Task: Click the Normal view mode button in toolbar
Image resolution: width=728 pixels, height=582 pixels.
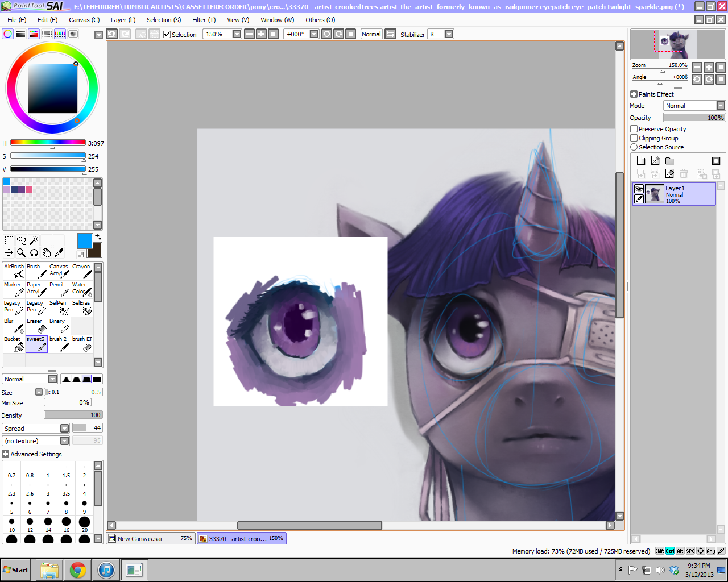Action: pyautogui.click(x=371, y=34)
